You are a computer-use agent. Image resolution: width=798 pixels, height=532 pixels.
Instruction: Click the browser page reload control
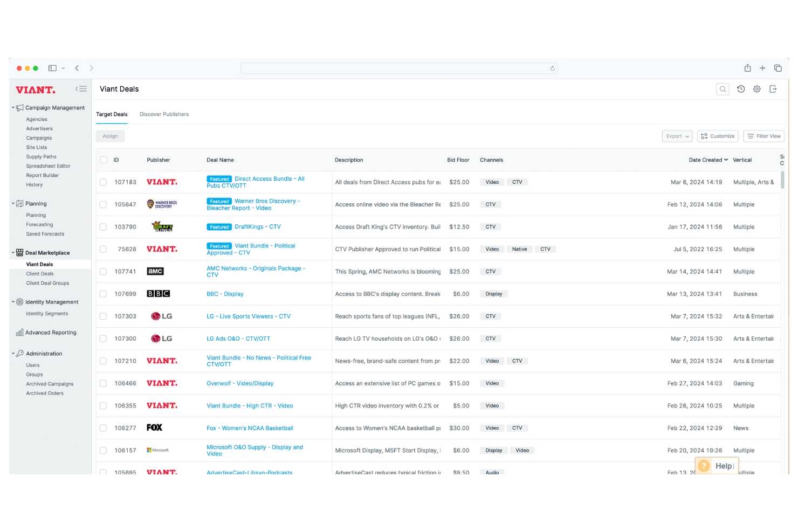click(x=552, y=68)
